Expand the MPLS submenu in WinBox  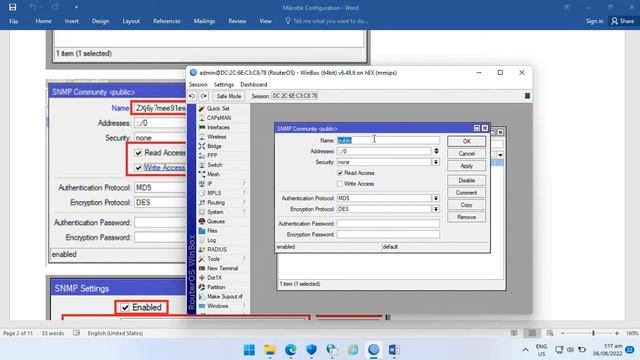pyautogui.click(x=244, y=193)
